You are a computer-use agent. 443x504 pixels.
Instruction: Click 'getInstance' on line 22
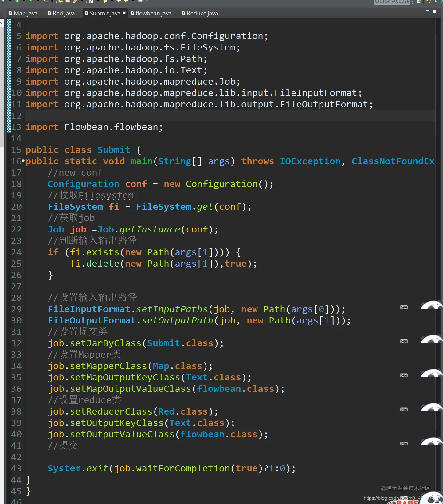[x=150, y=229]
